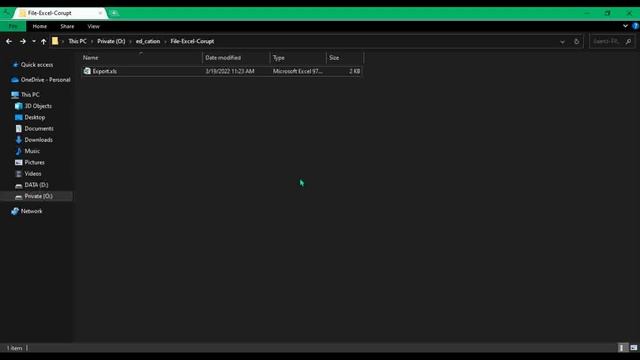Open the View ribbon tab
The image size is (640, 360).
(x=93, y=27)
